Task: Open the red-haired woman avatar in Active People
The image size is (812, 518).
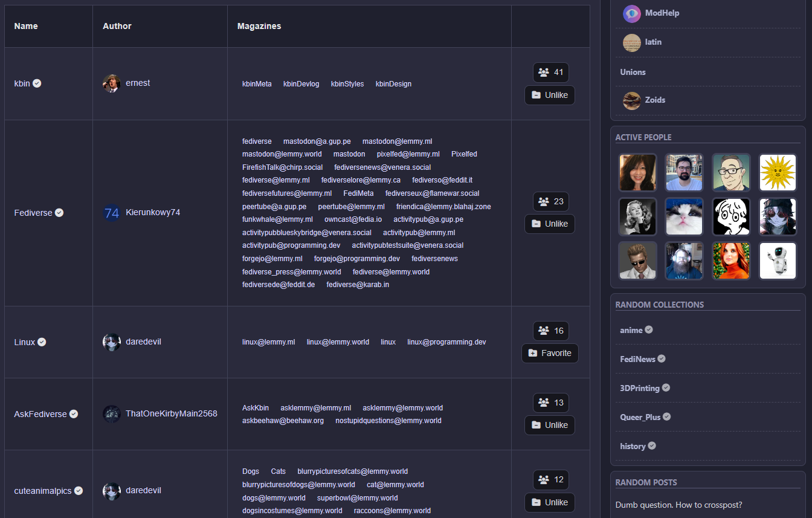Action: [x=731, y=261]
